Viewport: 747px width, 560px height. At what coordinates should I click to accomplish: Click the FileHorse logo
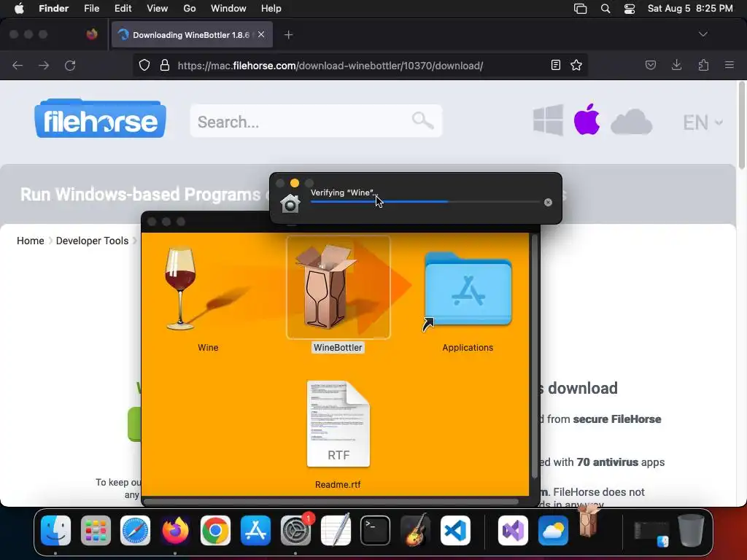(x=100, y=119)
